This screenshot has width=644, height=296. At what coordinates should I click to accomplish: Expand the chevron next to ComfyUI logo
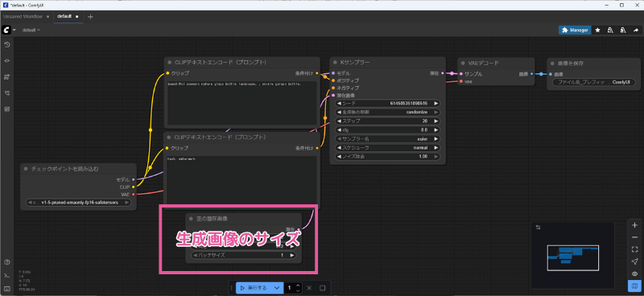(x=14, y=30)
